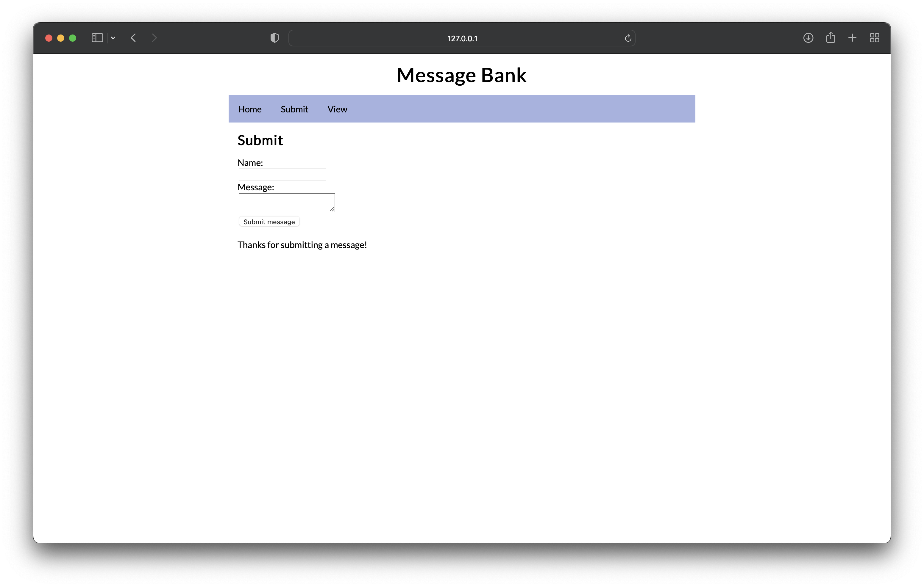
Task: Show tab overview grid icon
Action: pyautogui.click(x=875, y=38)
